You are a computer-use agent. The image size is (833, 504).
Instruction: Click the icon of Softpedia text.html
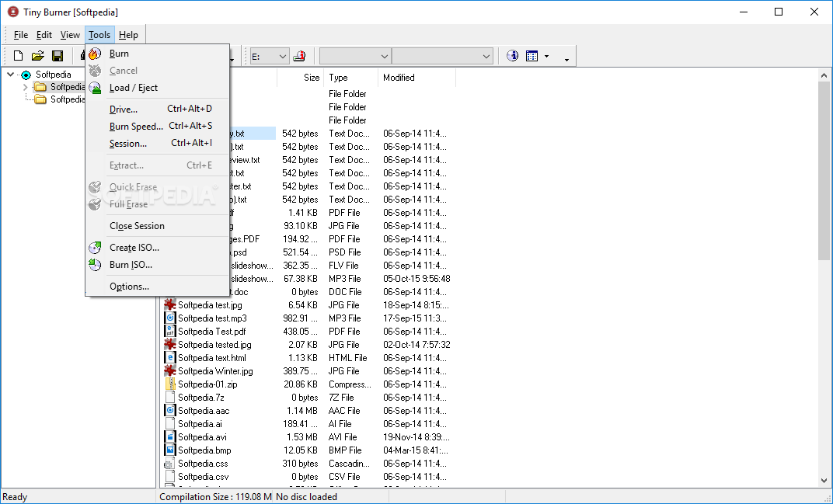pyautogui.click(x=170, y=358)
